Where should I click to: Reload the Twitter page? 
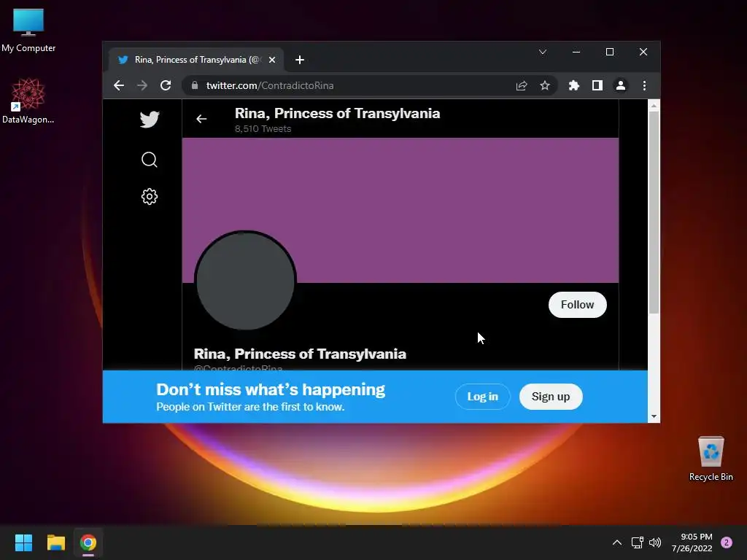pyautogui.click(x=166, y=86)
